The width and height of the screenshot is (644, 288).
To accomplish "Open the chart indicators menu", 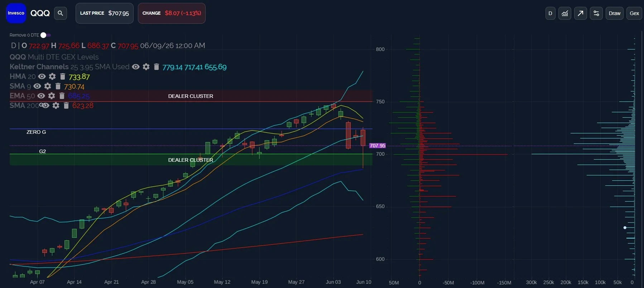I will click(x=565, y=13).
